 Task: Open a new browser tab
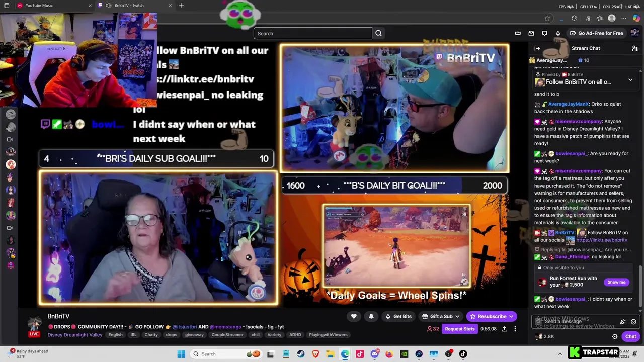click(x=181, y=6)
